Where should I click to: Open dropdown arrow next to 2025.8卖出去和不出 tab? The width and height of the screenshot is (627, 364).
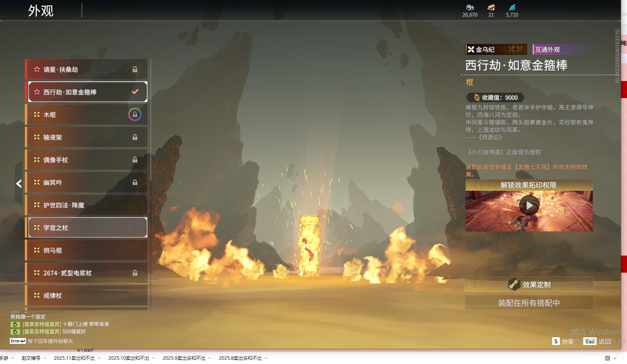click(x=266, y=358)
